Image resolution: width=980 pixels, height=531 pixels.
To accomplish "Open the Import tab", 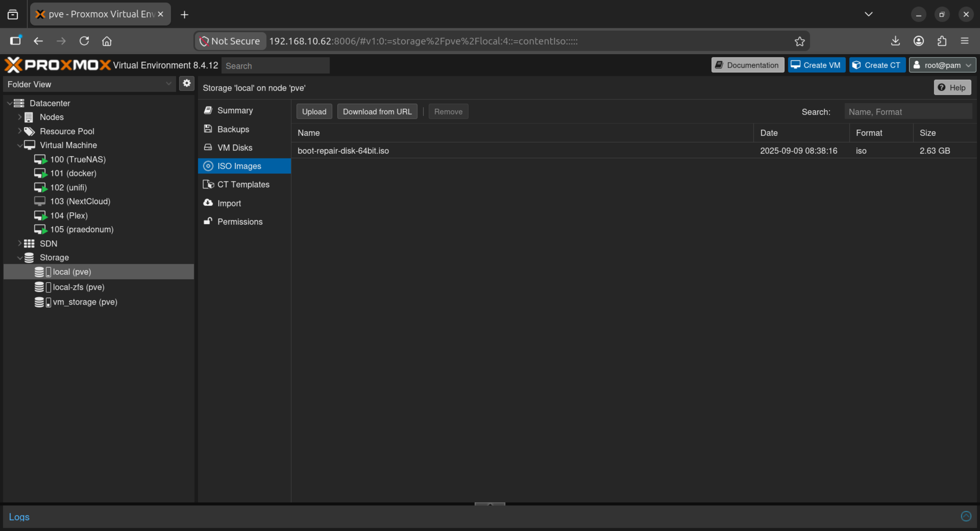I will click(244, 203).
